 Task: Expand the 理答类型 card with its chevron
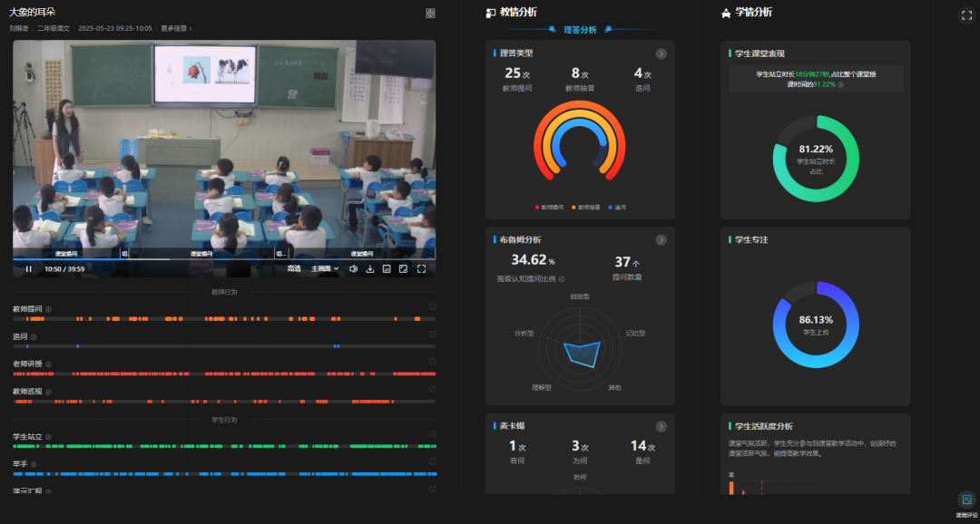pyautogui.click(x=661, y=53)
